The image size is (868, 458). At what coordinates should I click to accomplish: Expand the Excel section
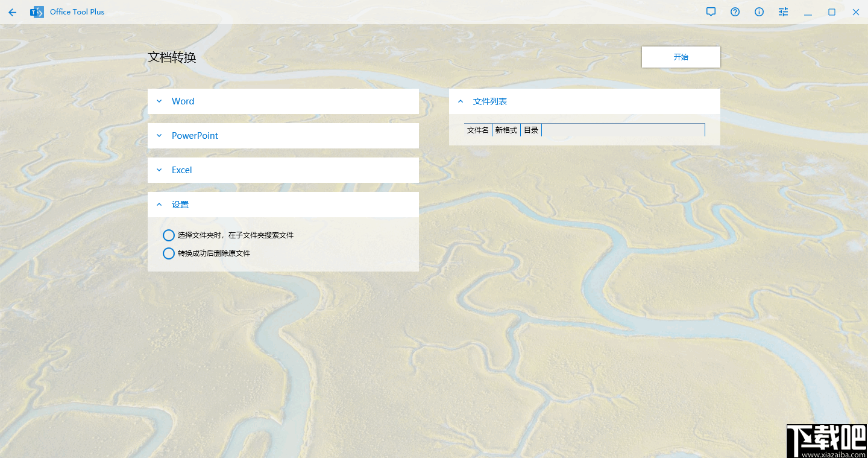[283, 170]
